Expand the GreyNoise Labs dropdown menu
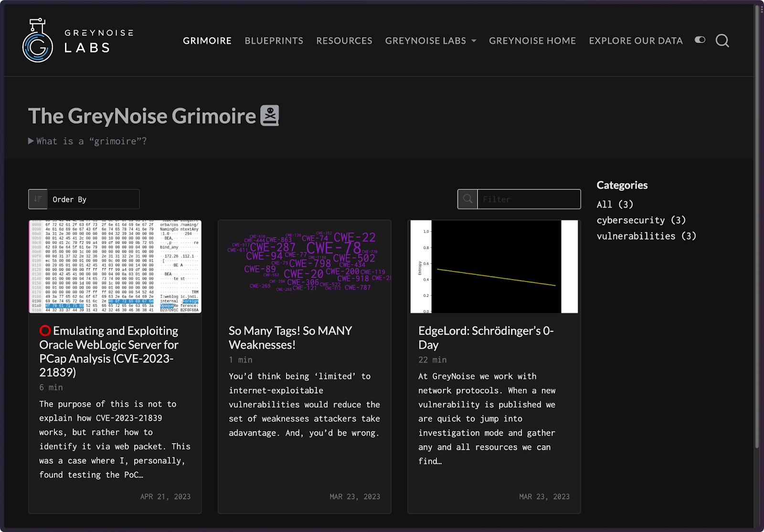The height and width of the screenshot is (532, 764). click(431, 41)
